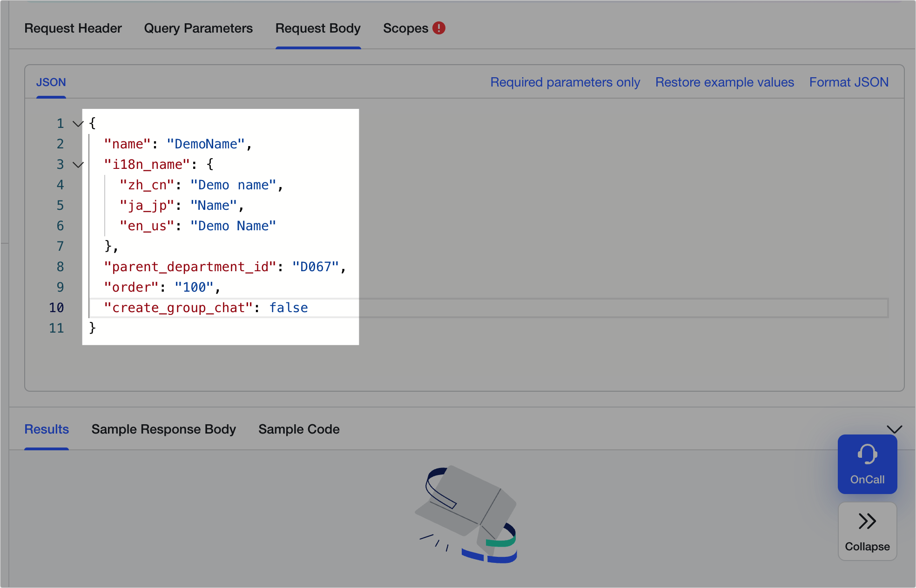Click the Format JSON link

(x=849, y=82)
